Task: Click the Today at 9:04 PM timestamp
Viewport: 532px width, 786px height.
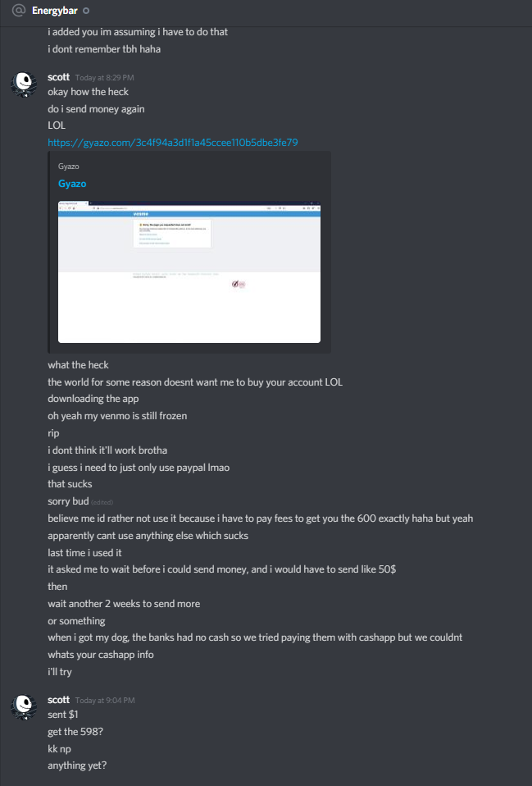Action: (105, 701)
